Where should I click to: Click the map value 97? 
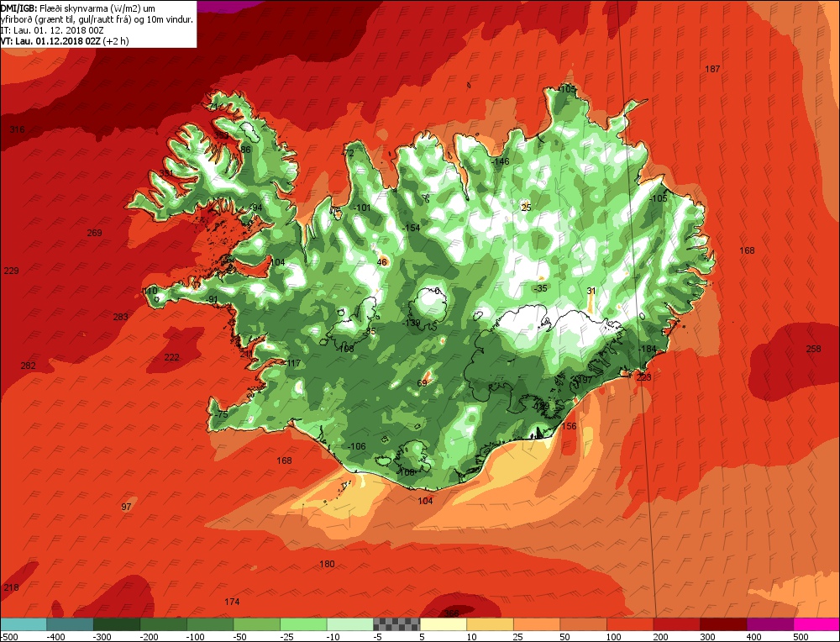pos(127,507)
